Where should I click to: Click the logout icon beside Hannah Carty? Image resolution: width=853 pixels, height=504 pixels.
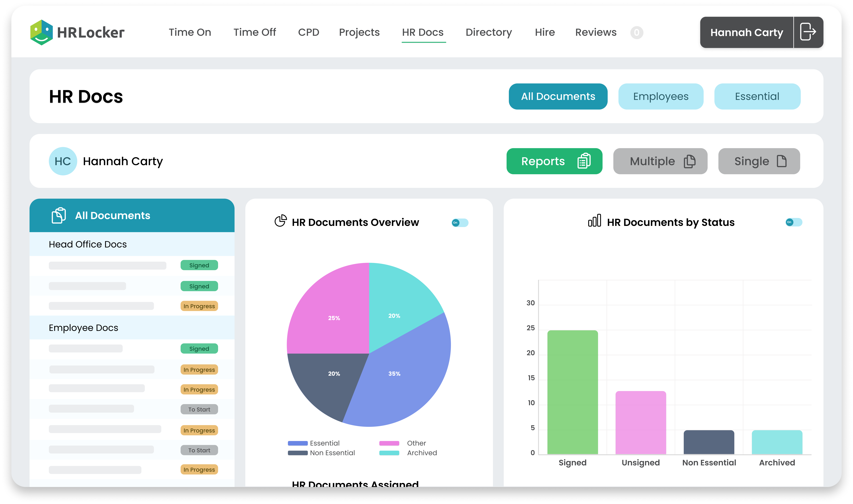tap(808, 32)
